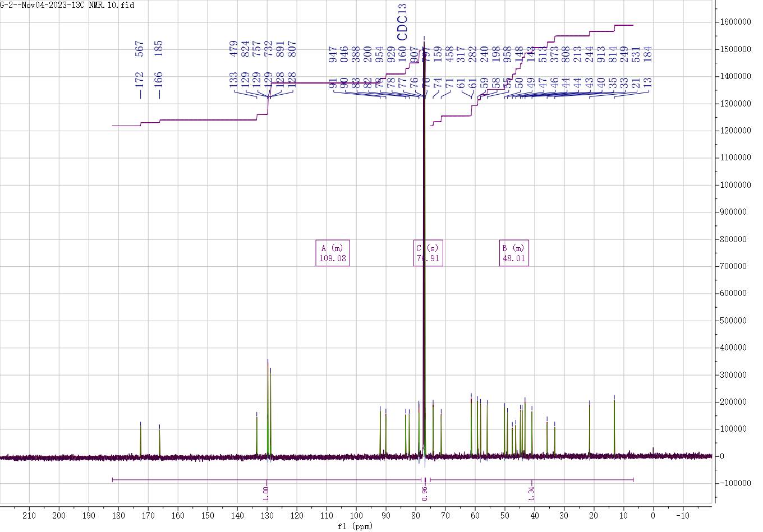Select multiplet box A (m) 109.08
Image resolution: width=763 pixels, height=532 pixels.
[x=333, y=253]
